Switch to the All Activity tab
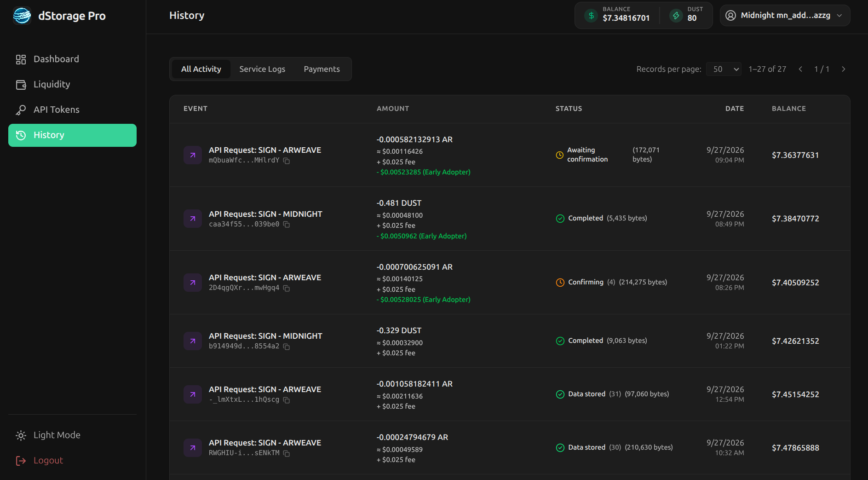This screenshot has width=868, height=480. pos(201,69)
